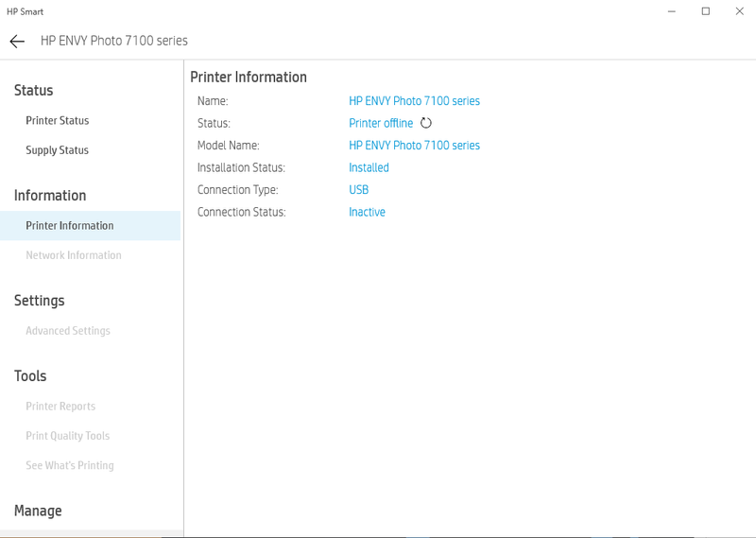Click the refresh icon beside Printer offline
Image resolution: width=756 pixels, height=538 pixels.
[426, 123]
